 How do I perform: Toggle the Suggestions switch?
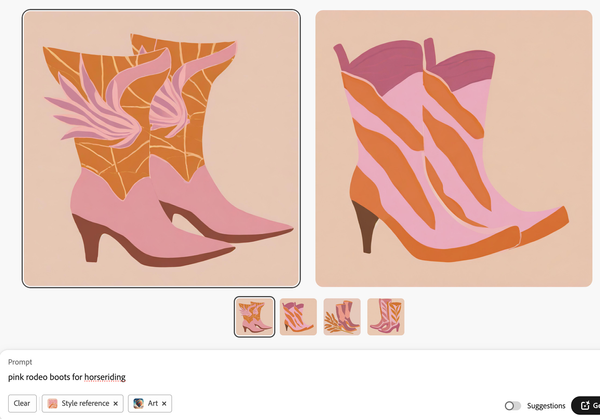pyautogui.click(x=512, y=406)
